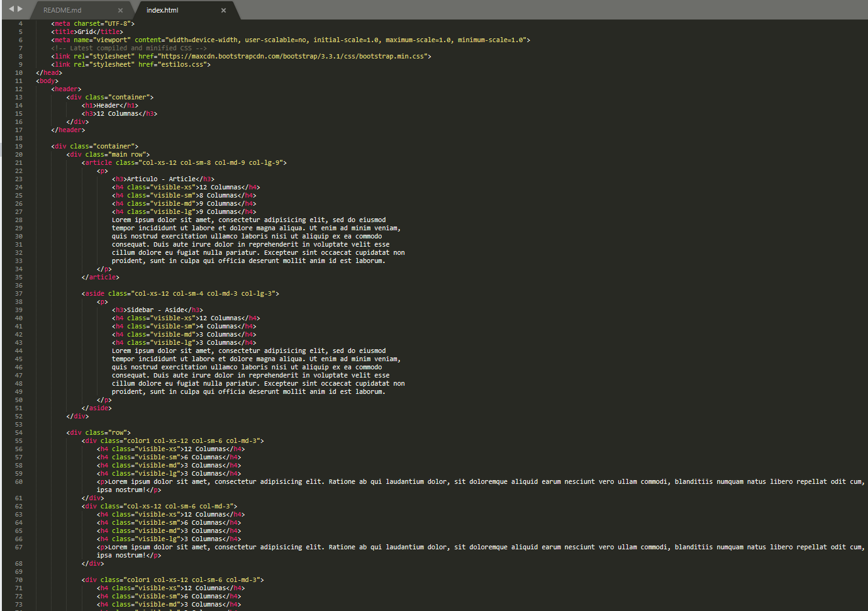Close the README.md tab
This screenshot has height=611, width=868.
(120, 10)
